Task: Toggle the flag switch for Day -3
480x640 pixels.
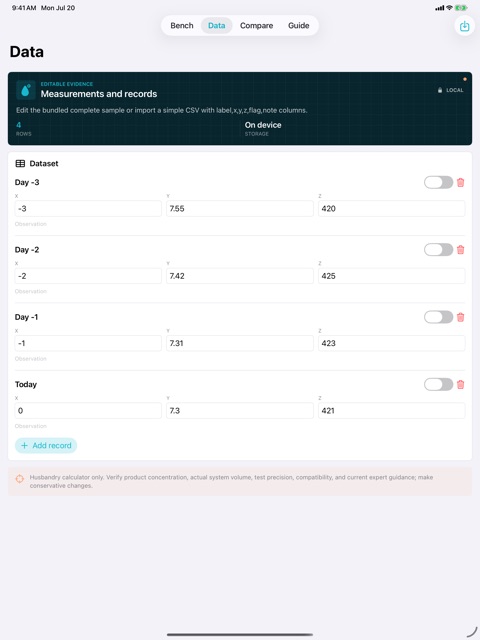Action: point(438,182)
